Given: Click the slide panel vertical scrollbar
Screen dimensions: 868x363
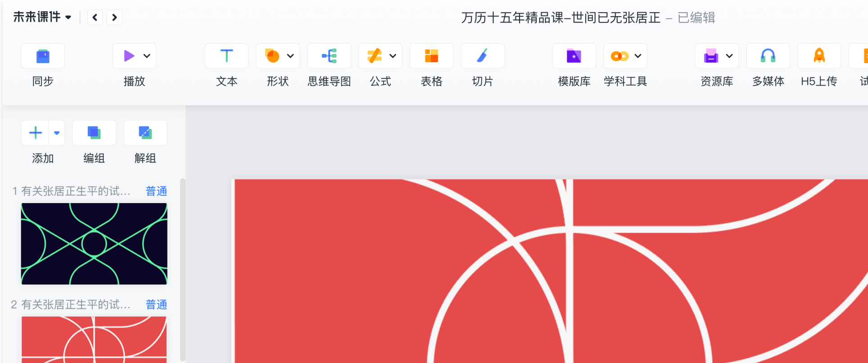Looking at the screenshot, I should tap(182, 270).
